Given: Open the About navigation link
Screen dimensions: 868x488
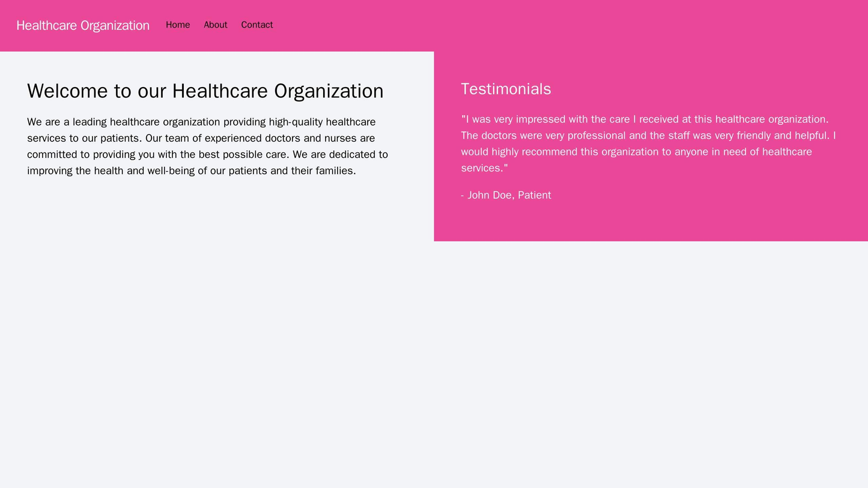Looking at the screenshot, I should click(x=216, y=25).
